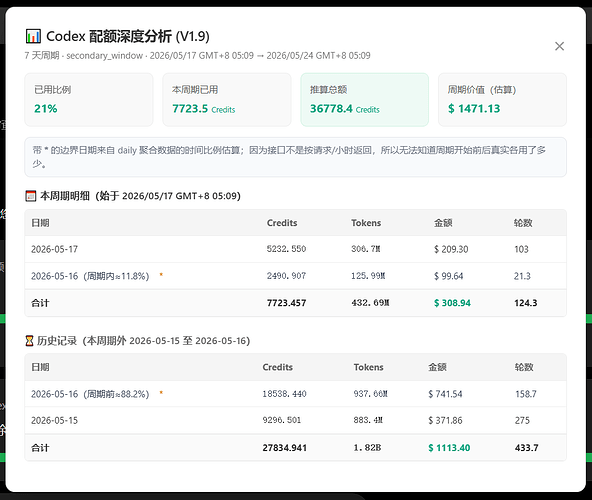Click the green total $ 308.94
Image resolution: width=592 pixels, height=500 pixels.
452,303
